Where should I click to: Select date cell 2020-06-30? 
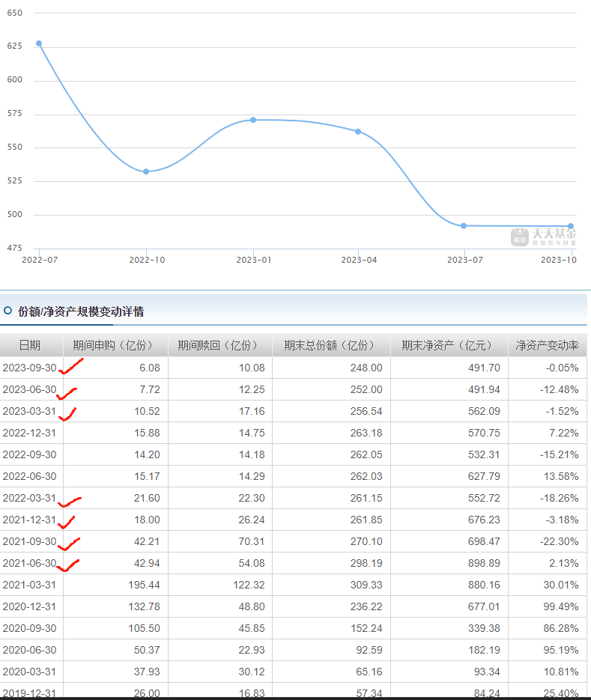coord(29,650)
